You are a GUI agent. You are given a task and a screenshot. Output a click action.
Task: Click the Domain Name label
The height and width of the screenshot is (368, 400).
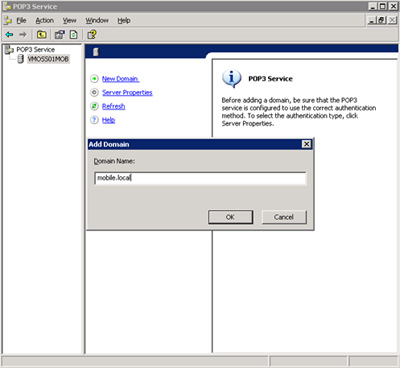click(x=114, y=161)
